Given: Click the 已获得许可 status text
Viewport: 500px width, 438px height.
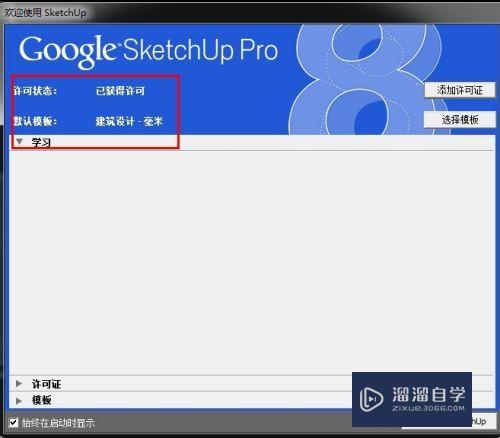Looking at the screenshot, I should (x=120, y=90).
